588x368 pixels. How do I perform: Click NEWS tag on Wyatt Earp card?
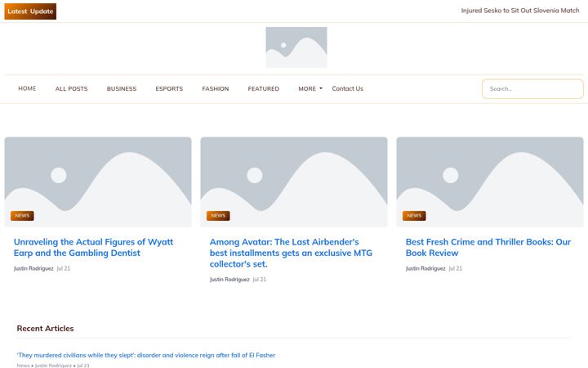tap(22, 216)
